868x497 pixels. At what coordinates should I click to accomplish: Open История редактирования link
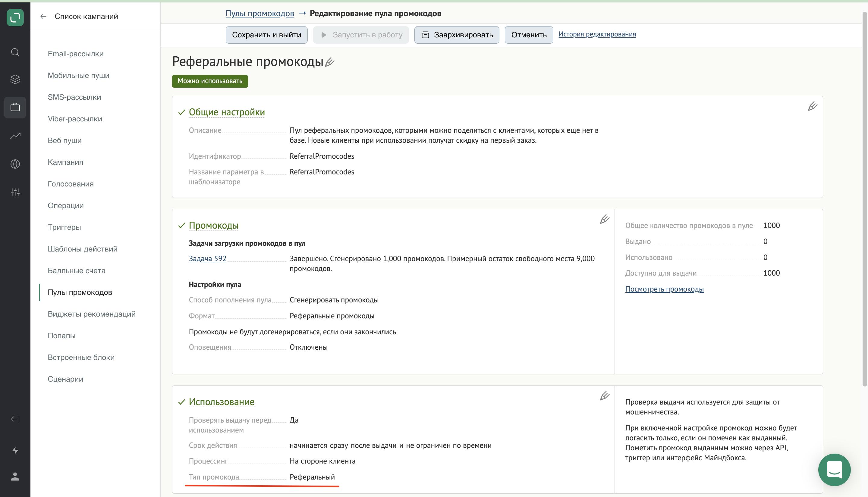(x=597, y=34)
